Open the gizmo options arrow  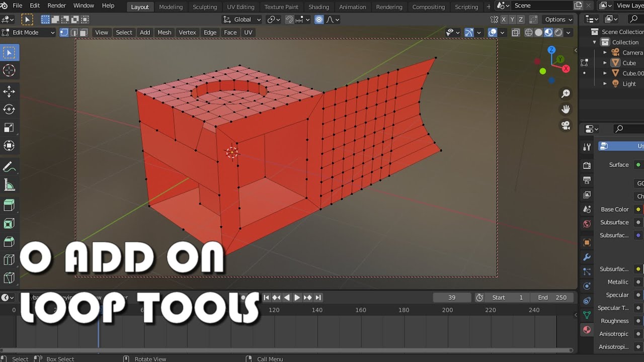click(478, 32)
